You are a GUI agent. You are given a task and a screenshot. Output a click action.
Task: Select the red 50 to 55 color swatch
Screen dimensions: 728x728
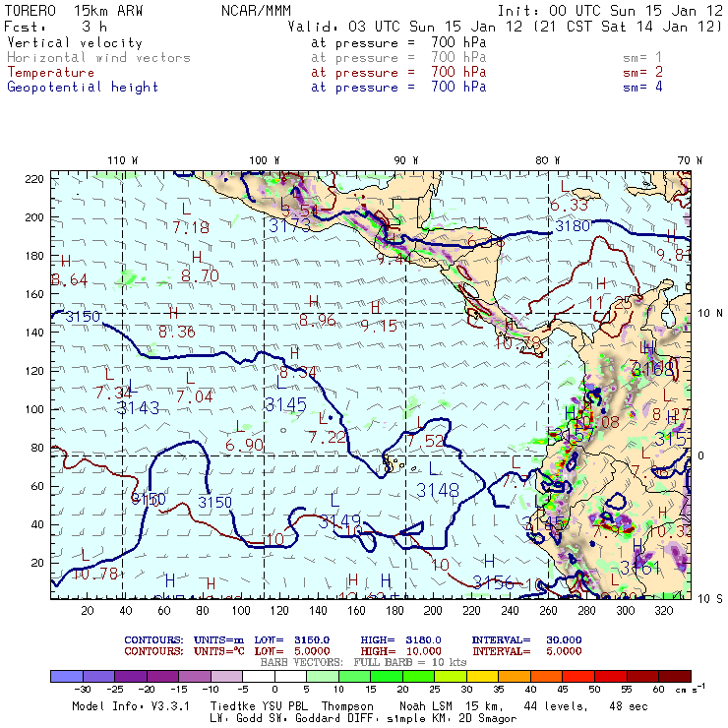[x=611, y=676]
